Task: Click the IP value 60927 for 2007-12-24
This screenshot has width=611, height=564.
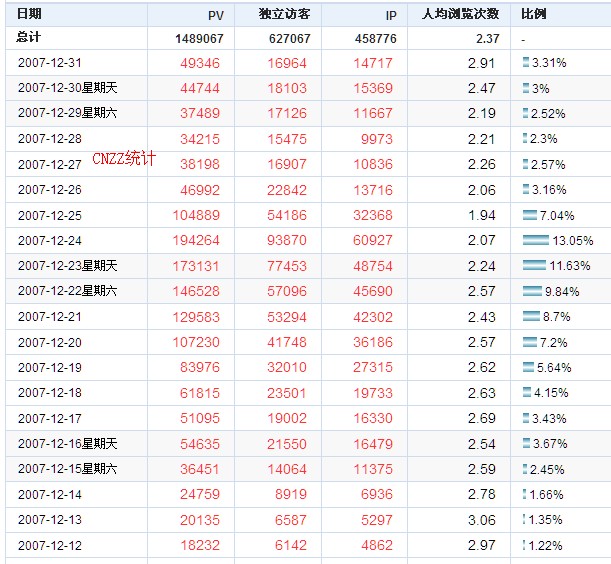Action: (373, 240)
